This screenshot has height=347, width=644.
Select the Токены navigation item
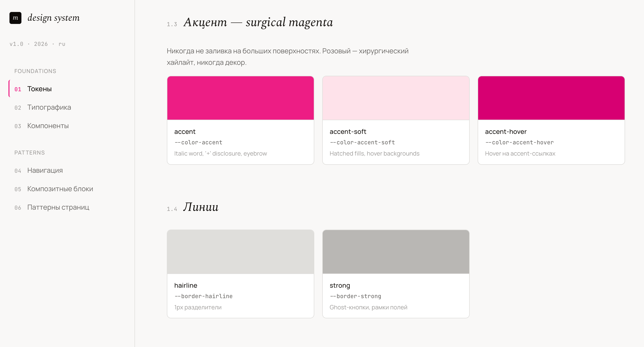[71, 89]
